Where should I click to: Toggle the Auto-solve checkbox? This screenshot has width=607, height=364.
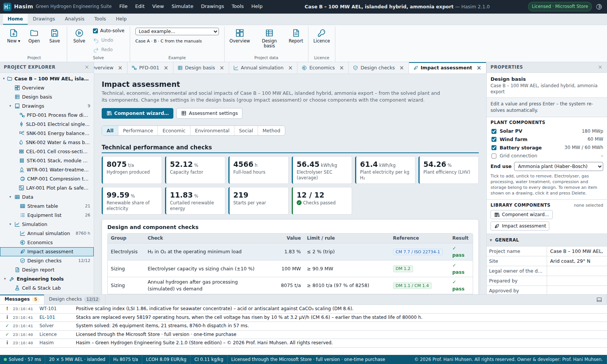[x=96, y=31]
